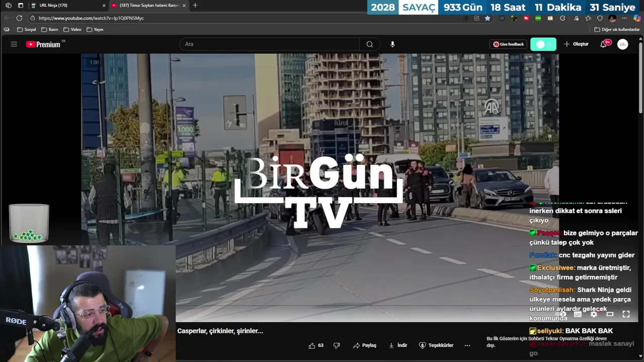Viewport: 644px width, 362px height.
Task: Click the Give feedback button
Action: [x=508, y=44]
